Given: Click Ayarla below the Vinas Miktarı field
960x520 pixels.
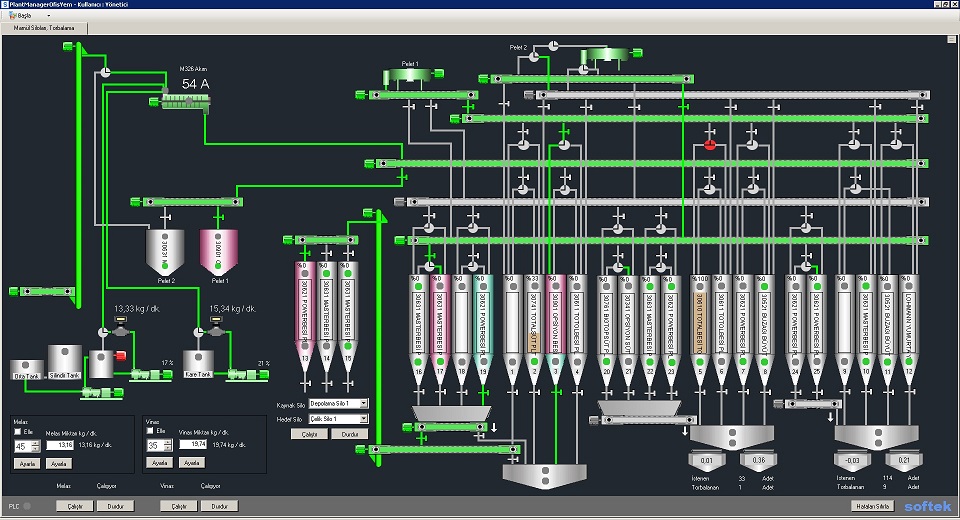Looking at the screenshot, I should (192, 463).
